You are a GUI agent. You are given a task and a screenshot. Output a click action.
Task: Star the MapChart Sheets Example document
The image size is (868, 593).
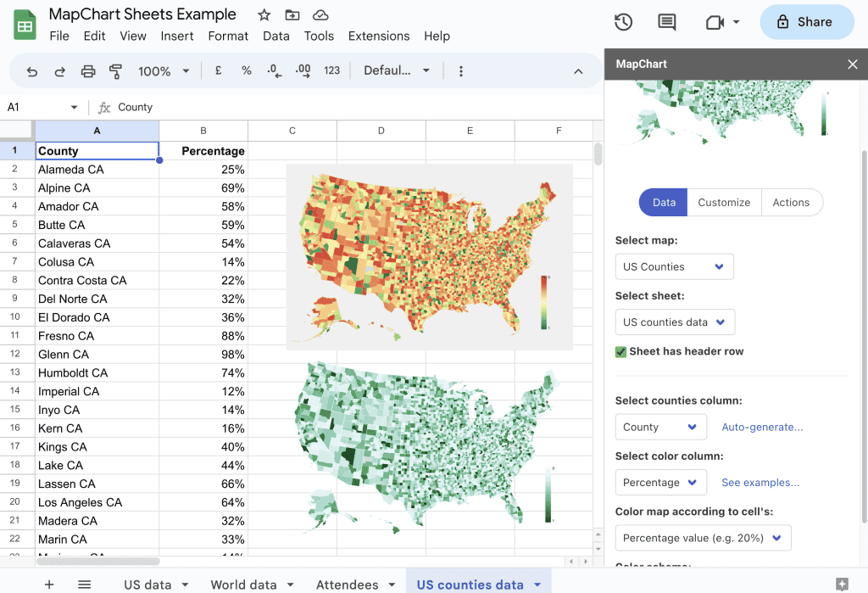[264, 15]
